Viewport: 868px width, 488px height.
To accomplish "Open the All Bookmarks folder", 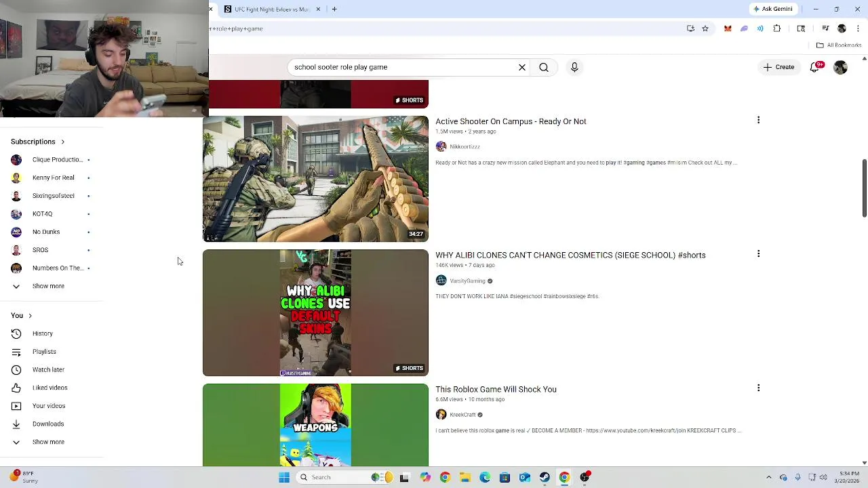I will (839, 45).
